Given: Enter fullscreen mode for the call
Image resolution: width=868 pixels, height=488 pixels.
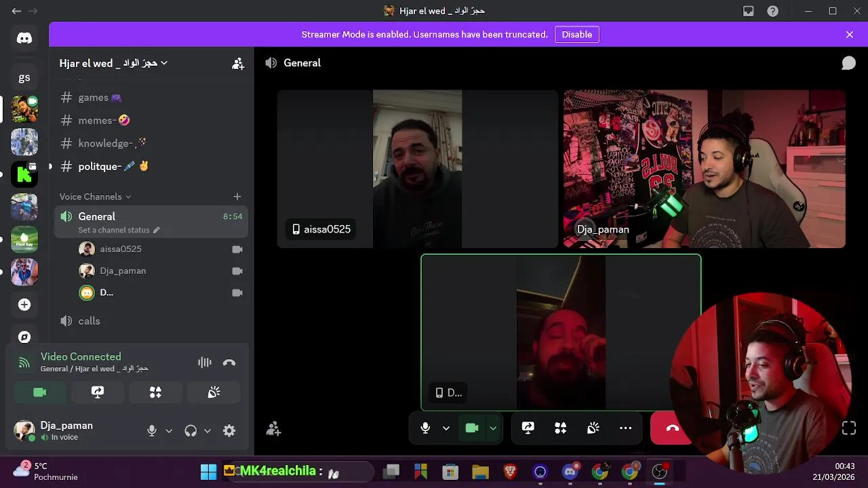Looking at the screenshot, I should click(848, 428).
